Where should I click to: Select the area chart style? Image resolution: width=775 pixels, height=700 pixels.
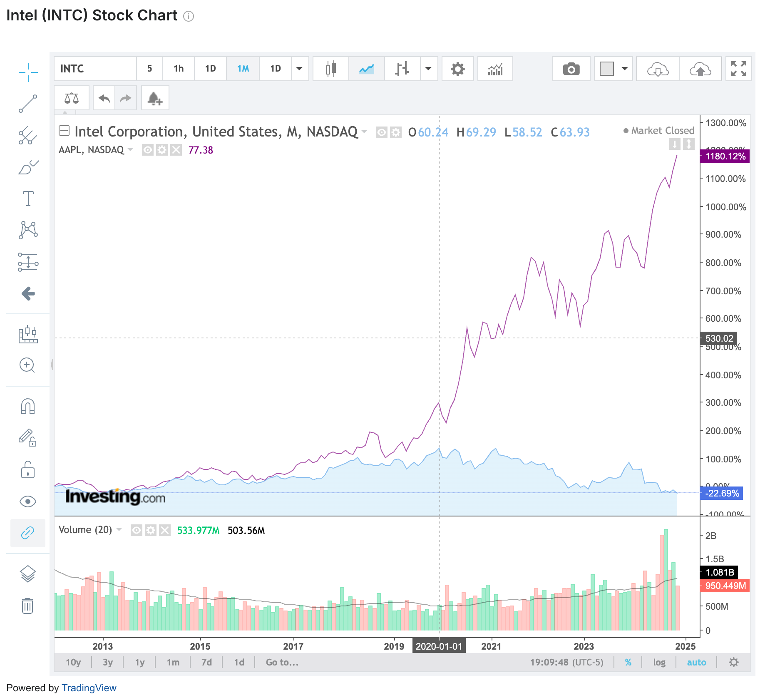point(367,69)
